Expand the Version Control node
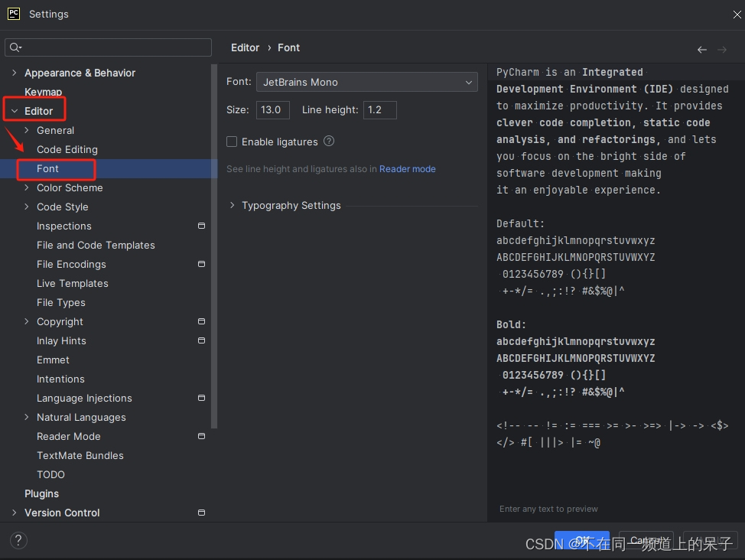The height and width of the screenshot is (560, 745). point(15,513)
